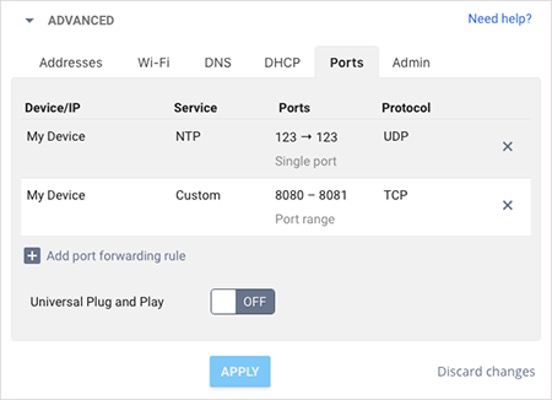Click the APPLY button
This screenshot has width=552, height=400.
[x=240, y=371]
